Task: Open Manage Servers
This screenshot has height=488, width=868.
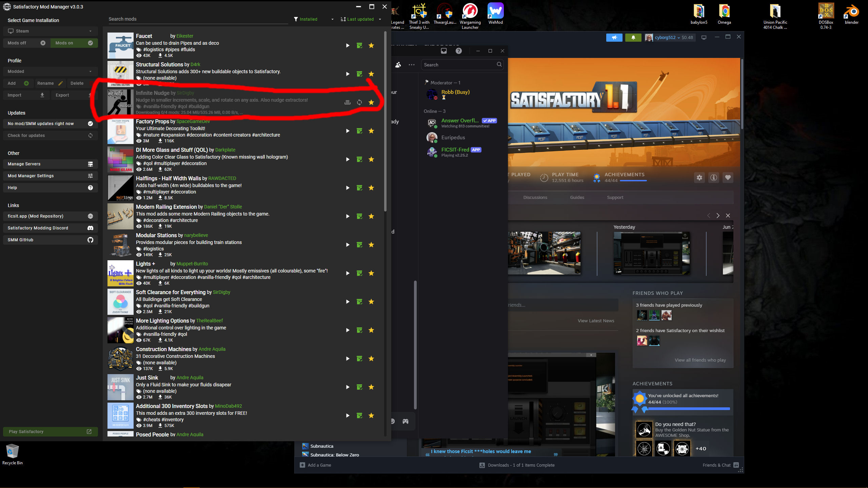Action: tap(51, 164)
